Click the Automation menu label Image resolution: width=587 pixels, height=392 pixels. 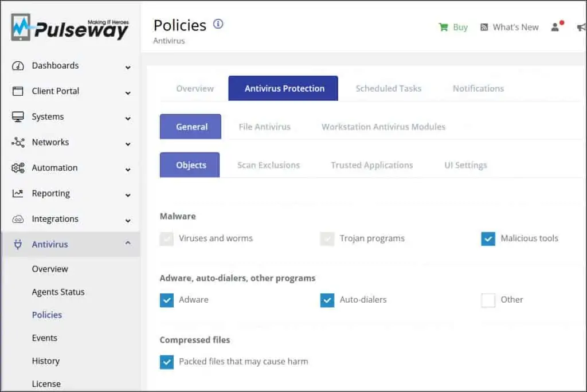pyautogui.click(x=54, y=168)
